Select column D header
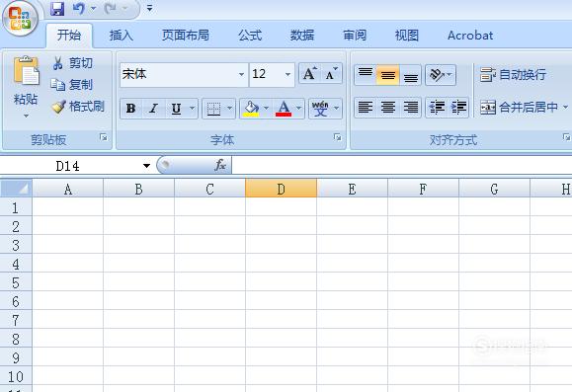Screen dimensions: 572x392 (x=281, y=189)
